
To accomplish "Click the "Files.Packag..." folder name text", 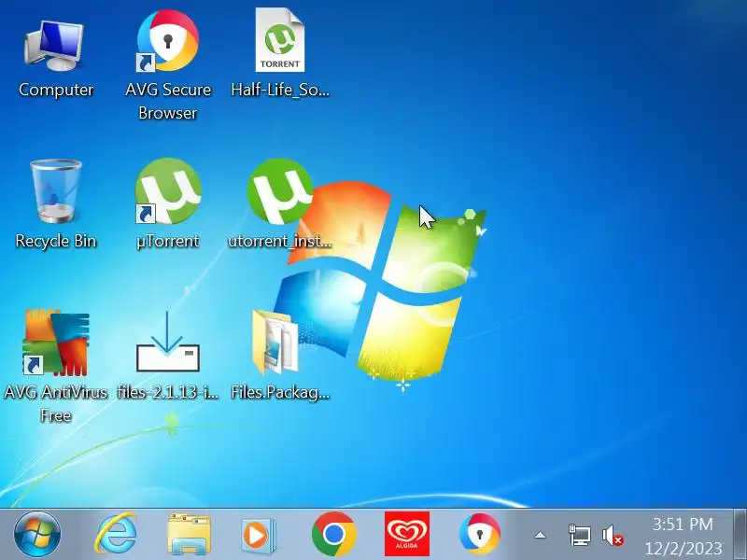I will 280,392.
